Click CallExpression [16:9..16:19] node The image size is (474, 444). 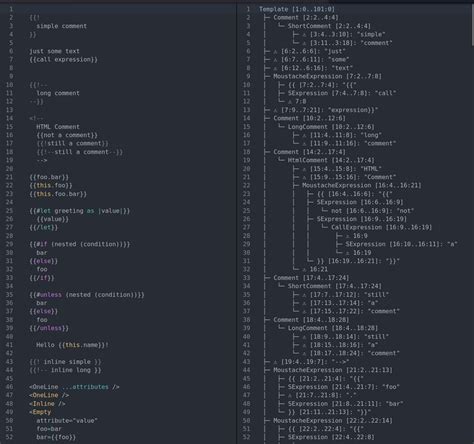click(x=381, y=227)
